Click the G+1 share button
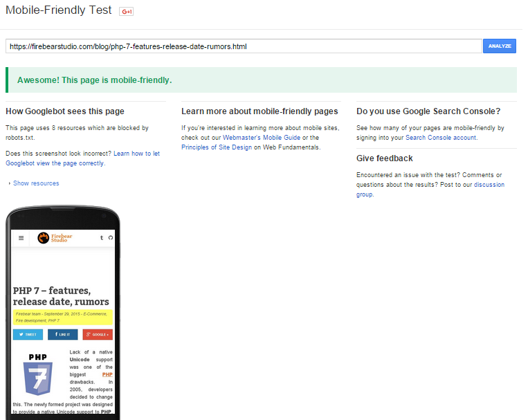Viewport: 528px width, 420px height. pos(126,12)
